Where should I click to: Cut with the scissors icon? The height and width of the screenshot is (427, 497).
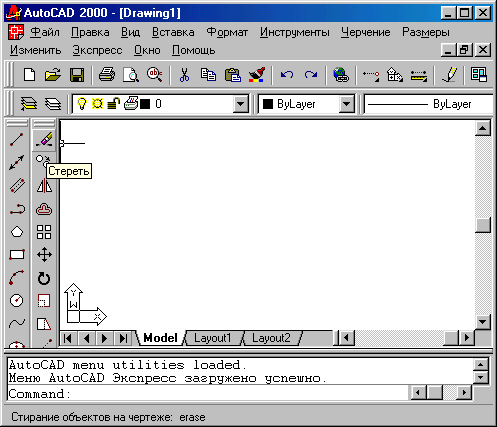click(184, 75)
